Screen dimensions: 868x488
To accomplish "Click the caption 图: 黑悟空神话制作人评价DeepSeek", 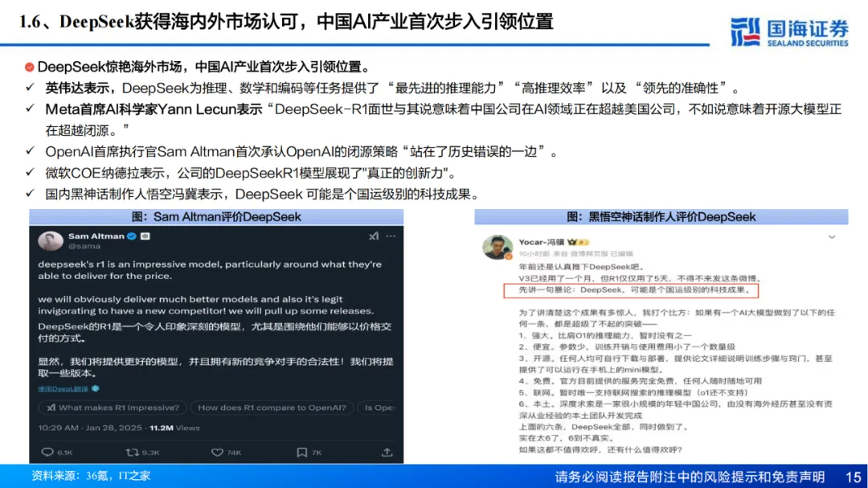I will (x=661, y=216).
